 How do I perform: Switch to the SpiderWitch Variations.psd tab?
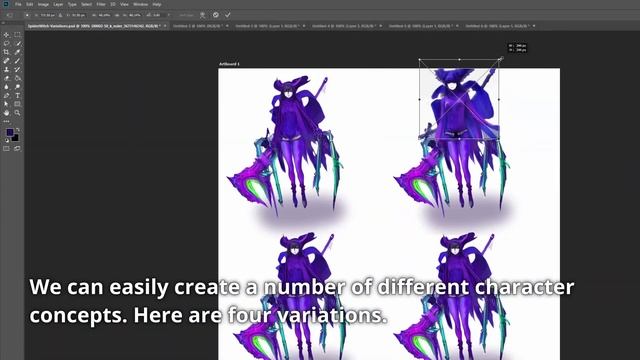pyautogui.click(x=94, y=26)
